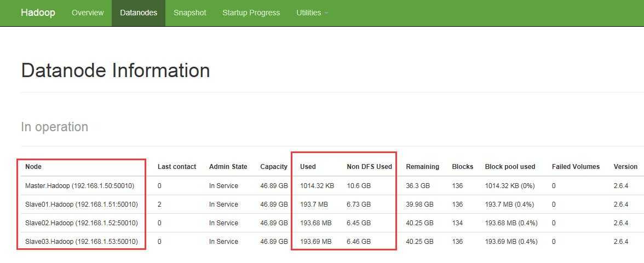Select the Datanodes tab
This screenshot has height=263, width=644.
[x=139, y=13]
